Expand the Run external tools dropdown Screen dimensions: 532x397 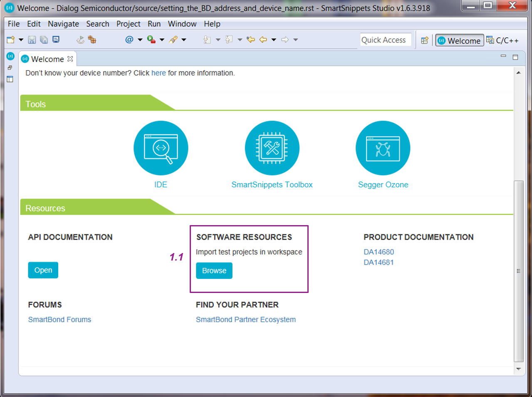[x=162, y=40]
